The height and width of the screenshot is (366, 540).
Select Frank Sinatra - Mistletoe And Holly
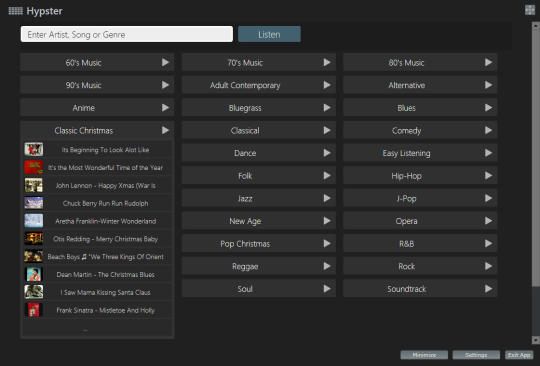(105, 310)
